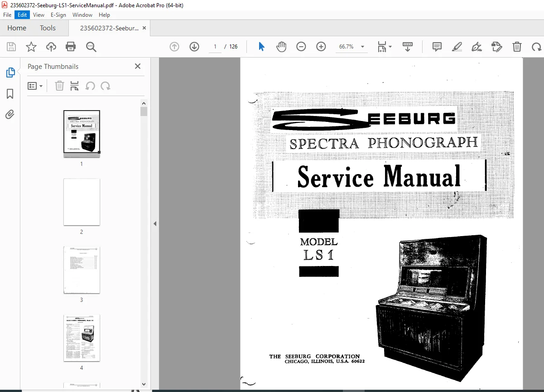Click the insert page break thumbnails icon
Image resolution: width=544 pixels, height=392 pixels.
tap(75, 86)
